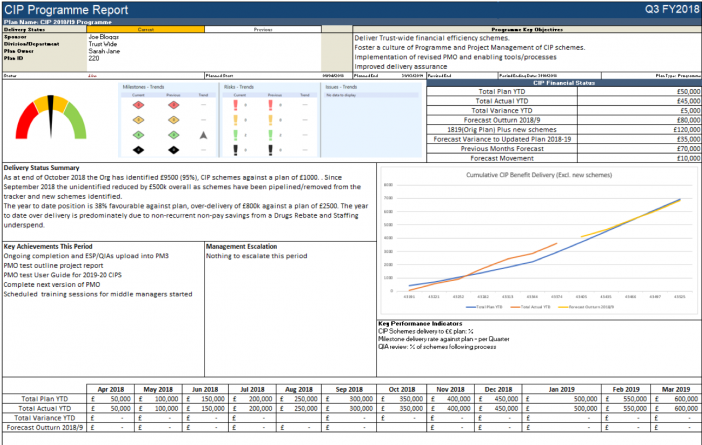Image resolution: width=702 pixels, height=445 pixels.
Task: Click the amber current risk exclamation mark
Action: pos(235,120)
